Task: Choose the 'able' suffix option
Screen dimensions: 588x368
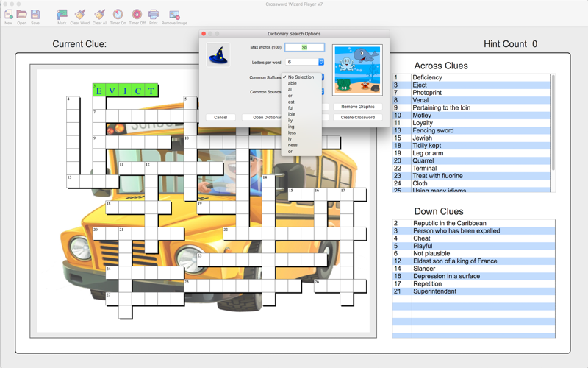Action: point(301,83)
